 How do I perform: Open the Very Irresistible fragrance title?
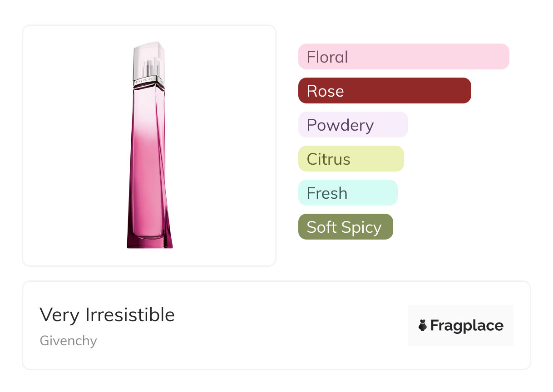(x=107, y=314)
